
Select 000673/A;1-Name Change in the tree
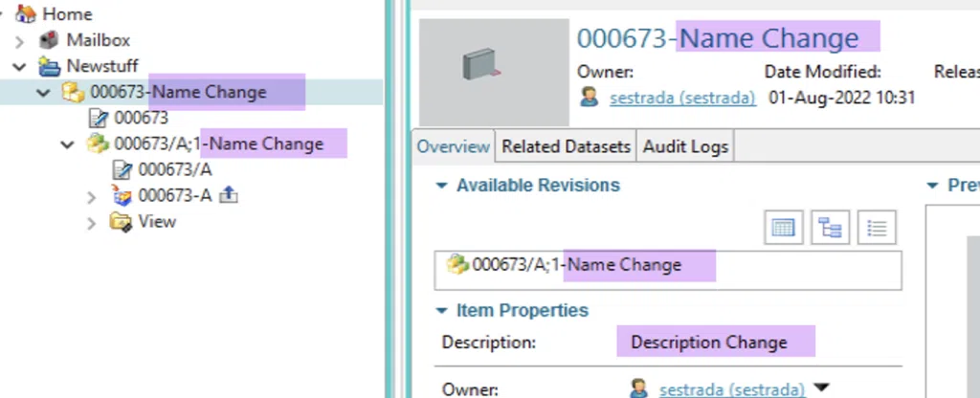[219, 144]
